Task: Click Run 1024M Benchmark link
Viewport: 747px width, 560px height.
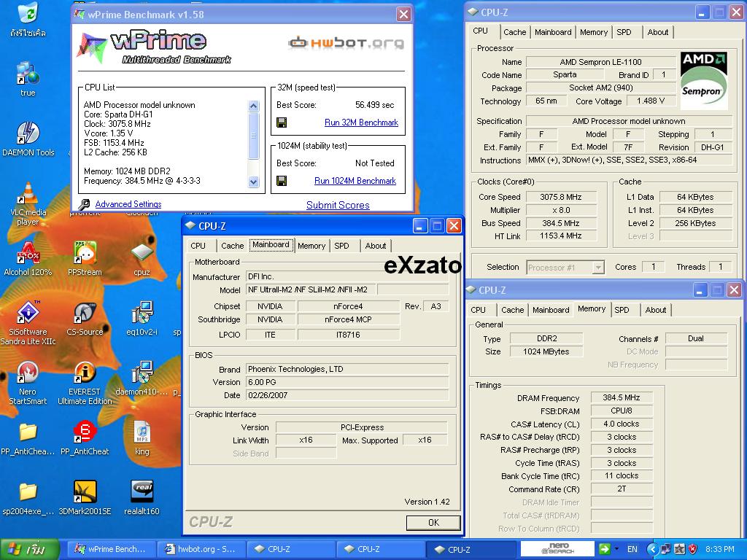Action: 355,181
